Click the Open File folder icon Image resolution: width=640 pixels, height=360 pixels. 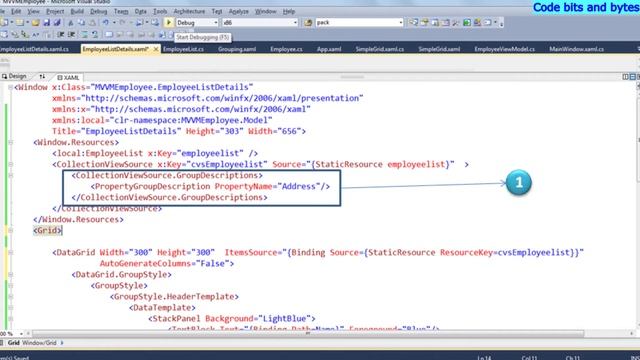point(36,22)
